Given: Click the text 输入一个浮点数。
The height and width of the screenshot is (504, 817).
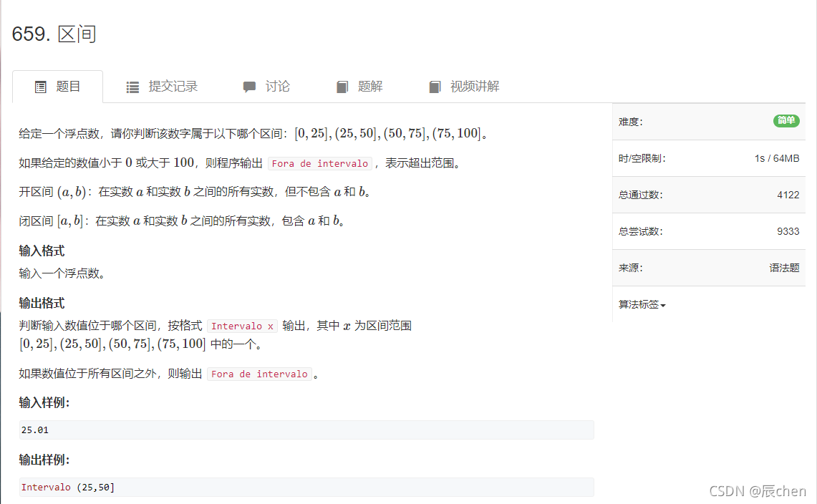Looking at the screenshot, I should pyautogui.click(x=62, y=273).
